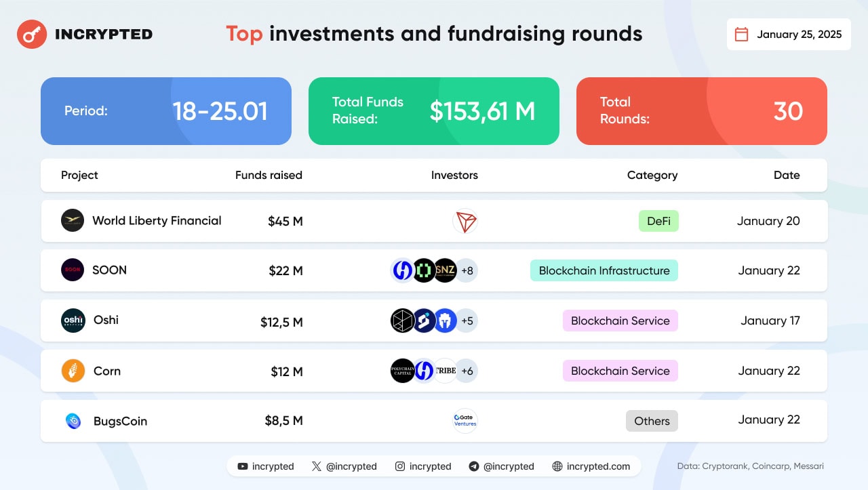Open the incrypted YouTube link
This screenshot has width=868, height=490.
click(266, 466)
